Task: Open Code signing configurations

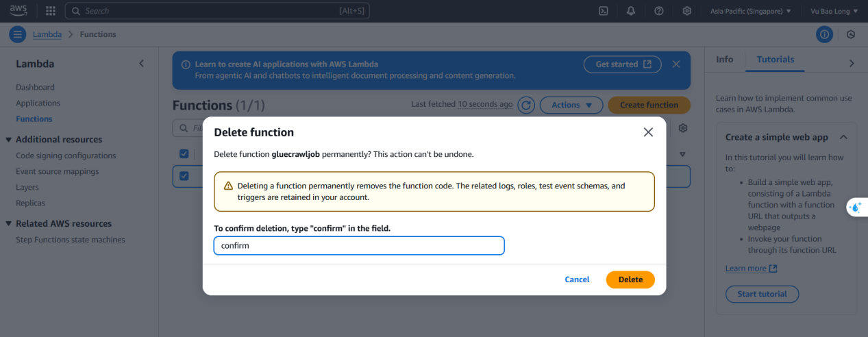Action: coord(66,155)
